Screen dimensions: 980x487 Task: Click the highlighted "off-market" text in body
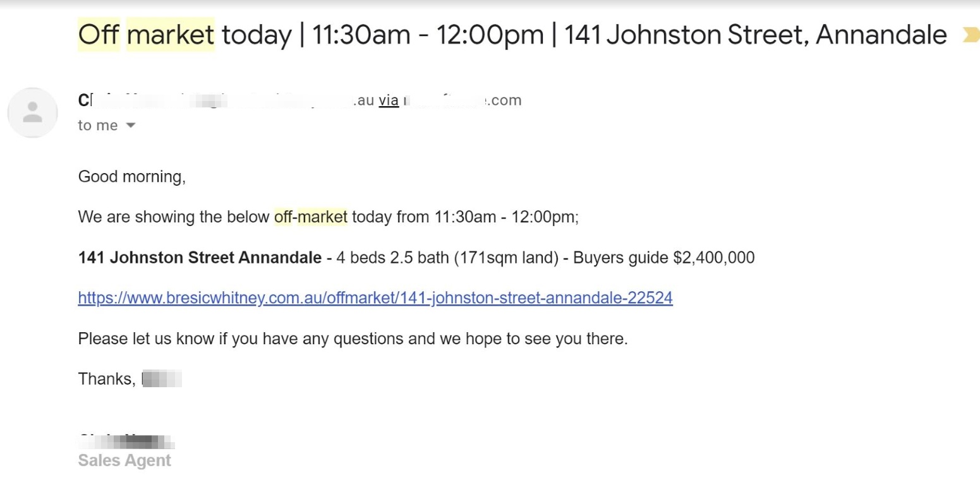coord(311,217)
